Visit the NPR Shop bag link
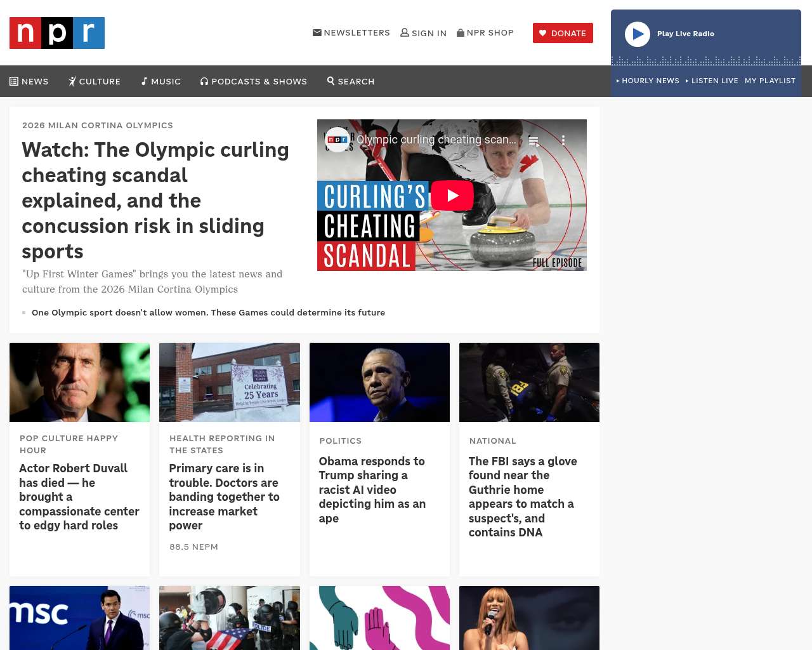 pyautogui.click(x=485, y=33)
